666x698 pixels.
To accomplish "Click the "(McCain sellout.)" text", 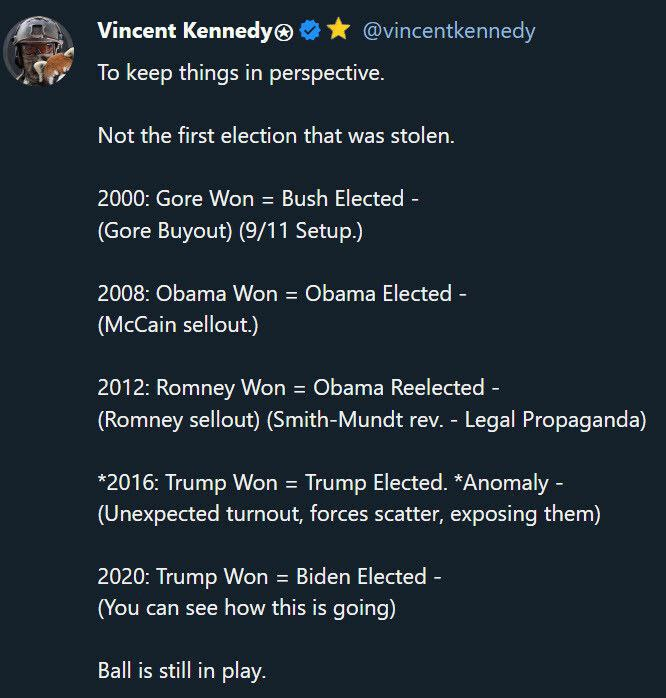I will click(x=178, y=326).
